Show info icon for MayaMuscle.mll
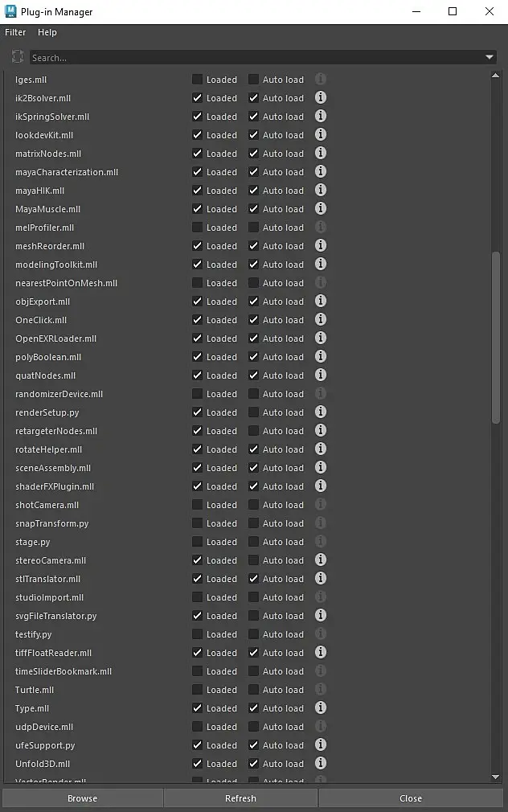 (320, 209)
